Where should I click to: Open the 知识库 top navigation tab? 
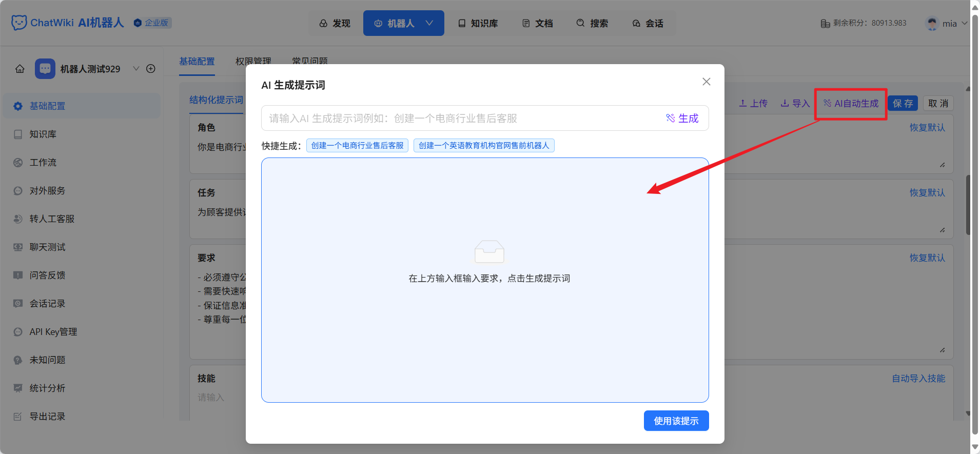point(478,23)
